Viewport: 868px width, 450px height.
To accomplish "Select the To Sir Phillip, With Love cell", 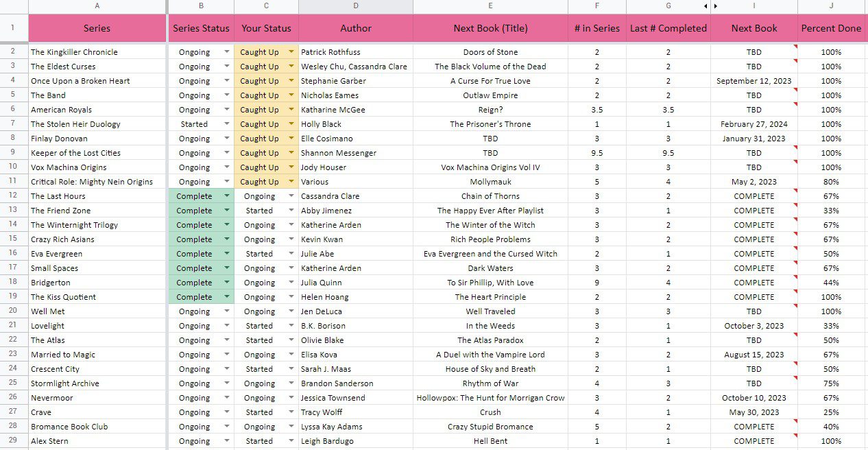I will [x=490, y=283].
